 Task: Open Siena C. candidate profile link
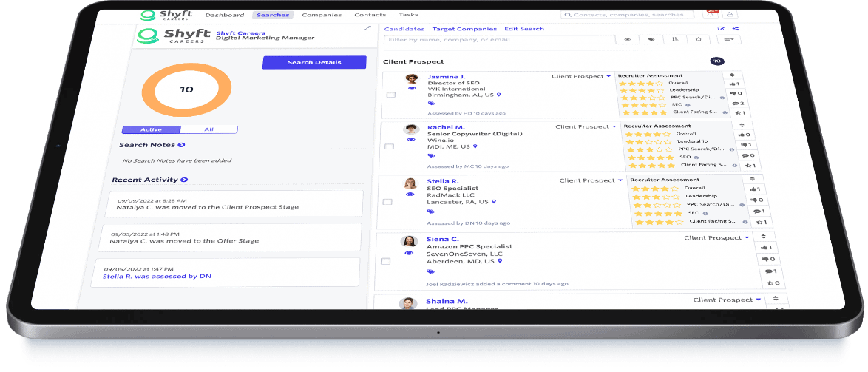click(x=442, y=239)
